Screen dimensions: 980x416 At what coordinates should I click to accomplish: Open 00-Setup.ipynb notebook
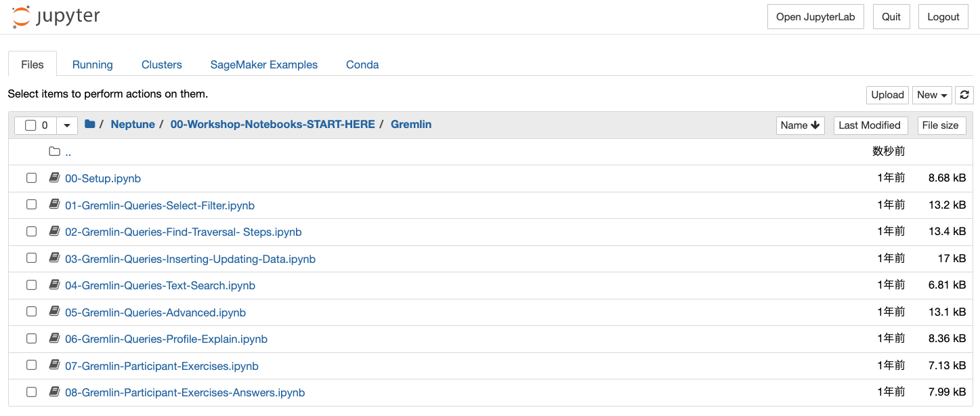pos(103,178)
